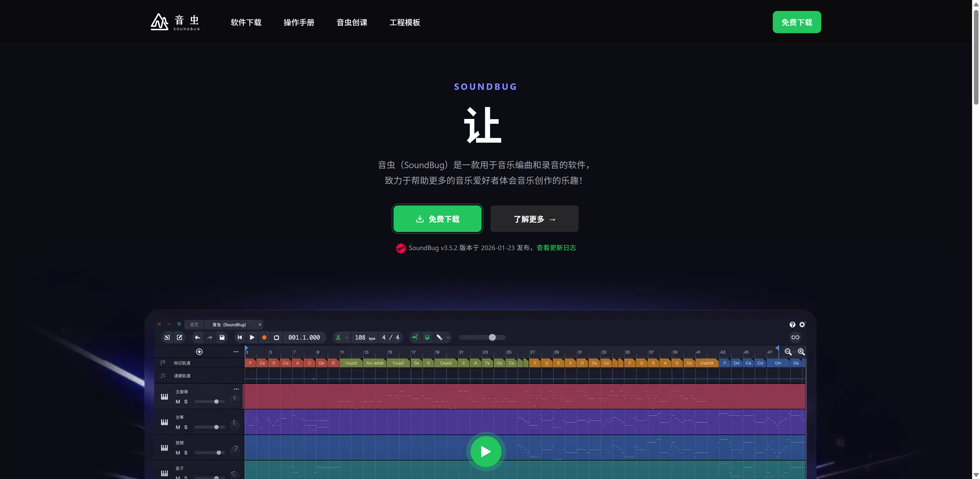Screen dimensions: 980x479
Task: Solo the 古筝 track
Action: pyautogui.click(x=186, y=427)
